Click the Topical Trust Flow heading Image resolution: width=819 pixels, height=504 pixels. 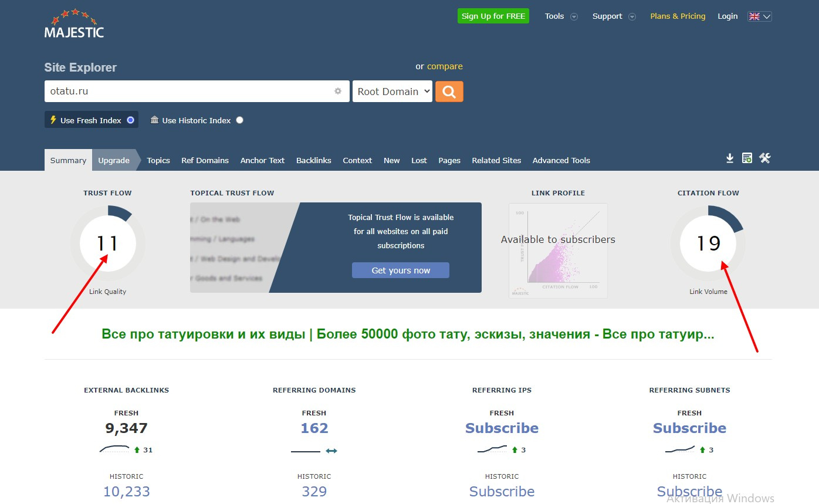232,193
